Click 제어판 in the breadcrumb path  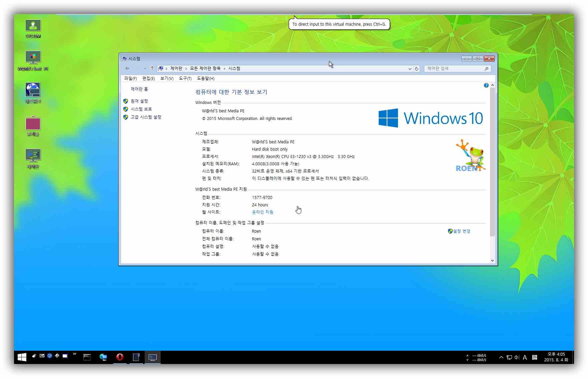click(x=176, y=68)
